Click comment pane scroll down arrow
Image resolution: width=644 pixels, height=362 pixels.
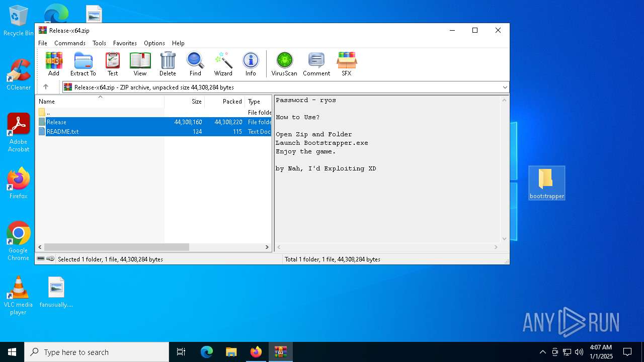tap(505, 239)
